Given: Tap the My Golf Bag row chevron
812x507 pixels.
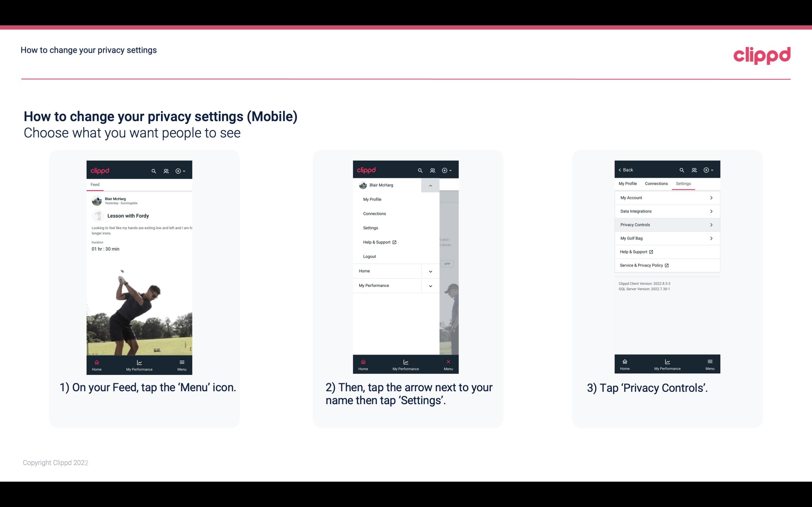Looking at the screenshot, I should [713, 238].
